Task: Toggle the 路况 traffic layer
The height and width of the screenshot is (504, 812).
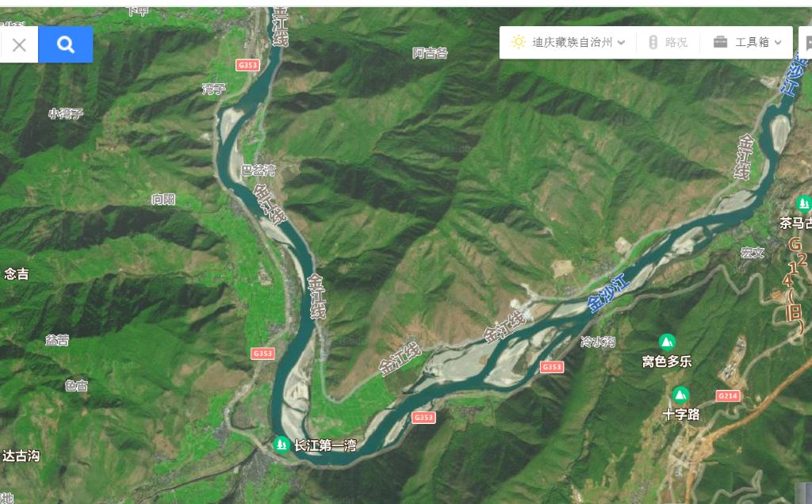Action: (668, 42)
